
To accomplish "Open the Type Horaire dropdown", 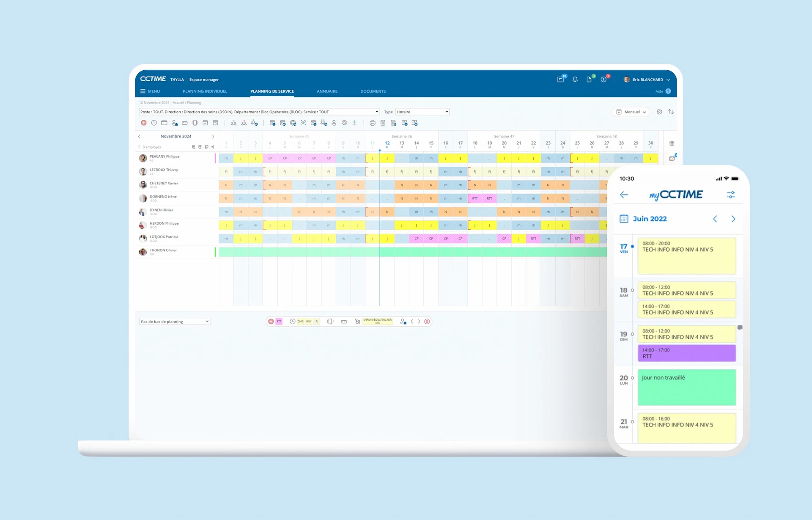I will coord(422,112).
